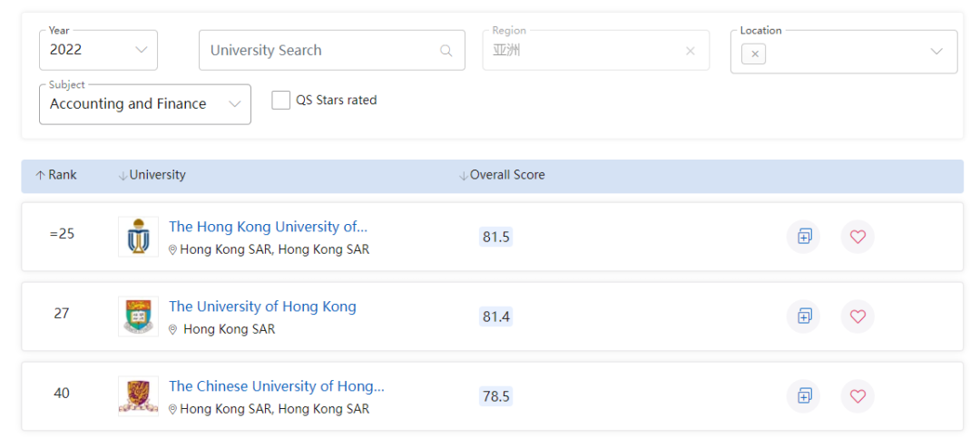Add HKUST row to compare list
The width and height of the screenshot is (980, 448).
tap(803, 237)
